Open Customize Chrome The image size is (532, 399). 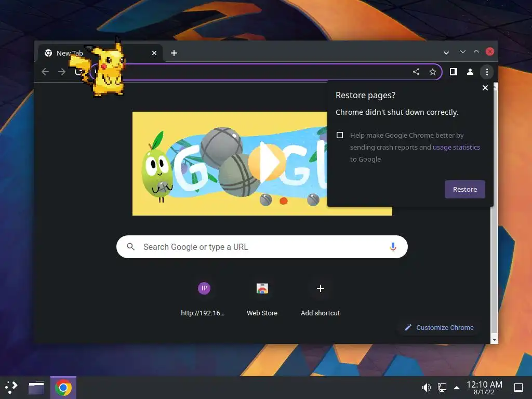[x=440, y=327]
